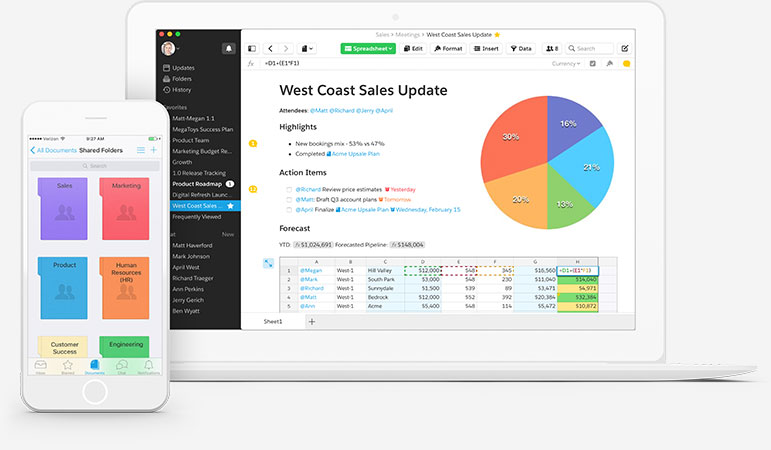This screenshot has height=450, width=771.
Task: Check the Review price estimates item
Action: pos(289,189)
